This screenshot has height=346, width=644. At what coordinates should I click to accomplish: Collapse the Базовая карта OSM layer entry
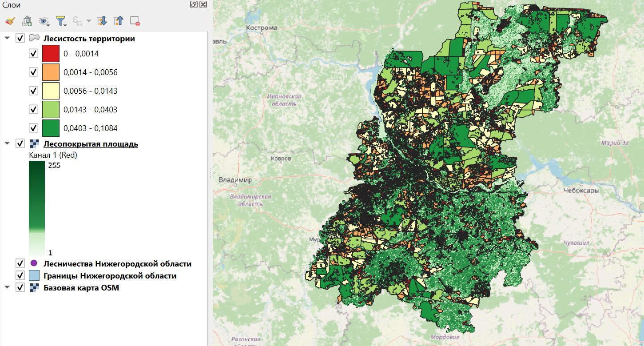tap(7, 288)
